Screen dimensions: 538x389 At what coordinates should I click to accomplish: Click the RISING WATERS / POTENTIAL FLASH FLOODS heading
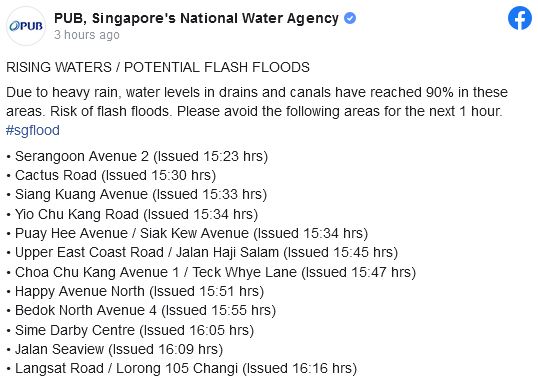click(158, 67)
